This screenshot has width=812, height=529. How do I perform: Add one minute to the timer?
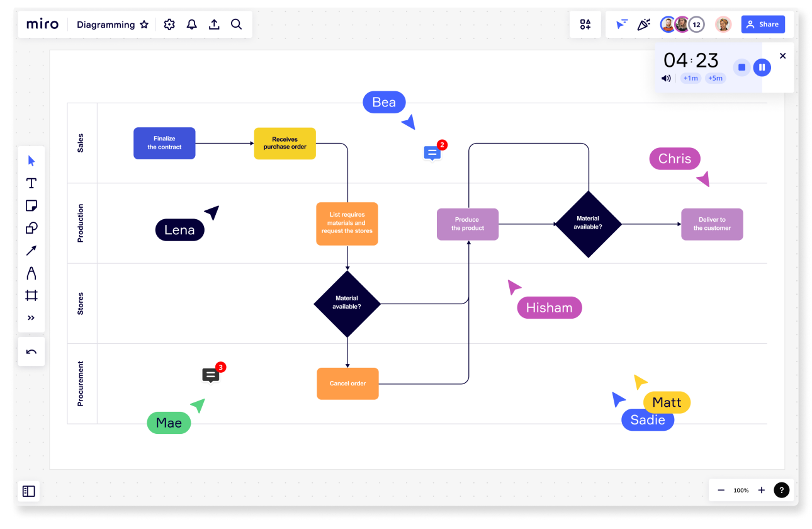(x=691, y=78)
